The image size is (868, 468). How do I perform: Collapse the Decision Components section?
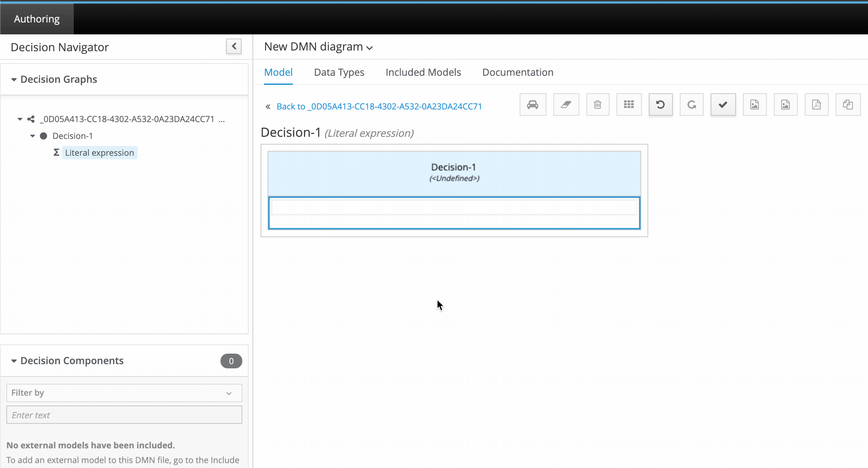coord(14,361)
